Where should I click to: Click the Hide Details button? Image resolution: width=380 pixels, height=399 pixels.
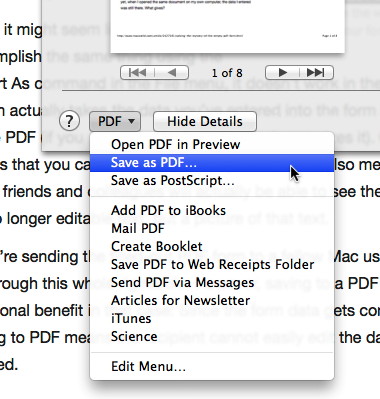click(205, 121)
